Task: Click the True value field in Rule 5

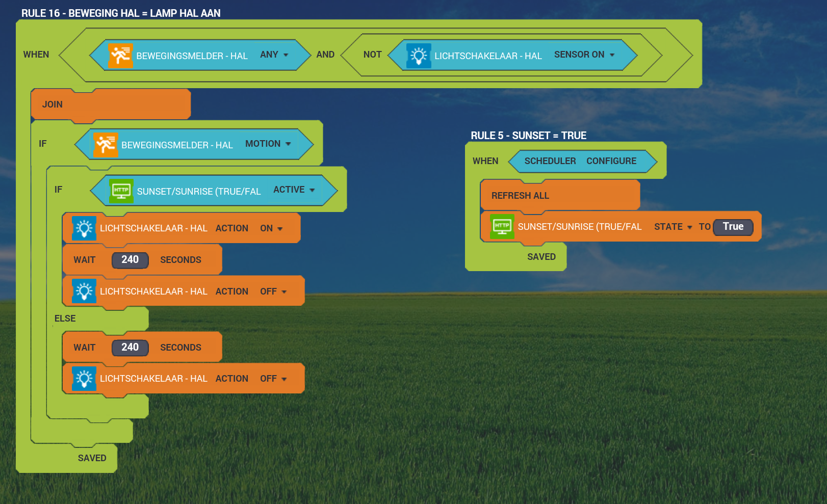Action: coord(733,227)
